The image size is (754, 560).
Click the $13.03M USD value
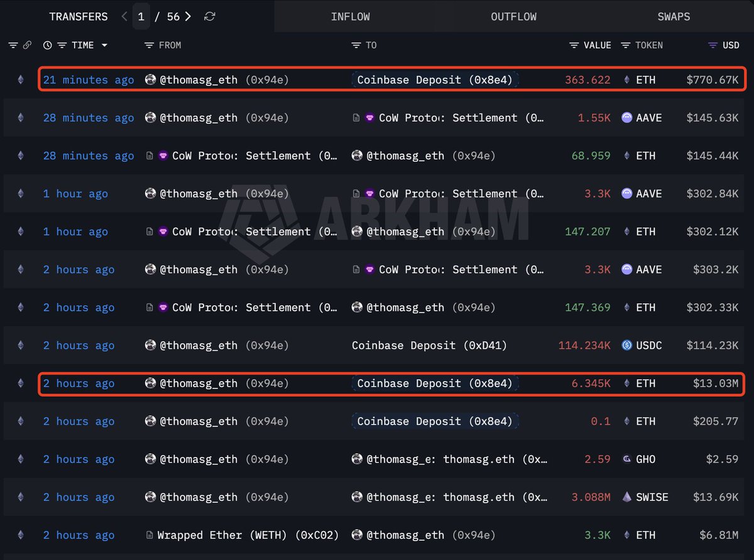(716, 384)
